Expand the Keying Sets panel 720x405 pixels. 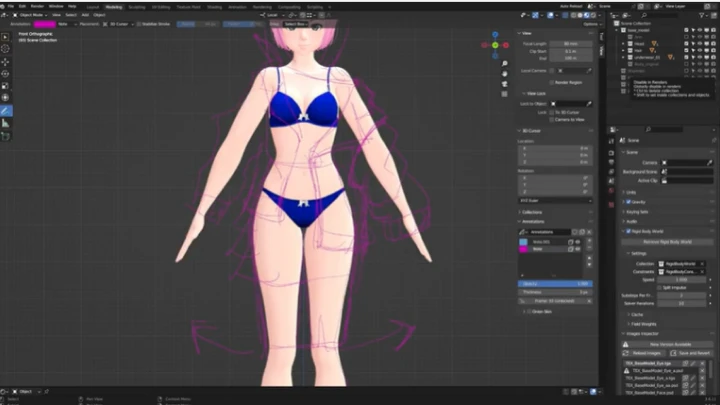point(636,212)
